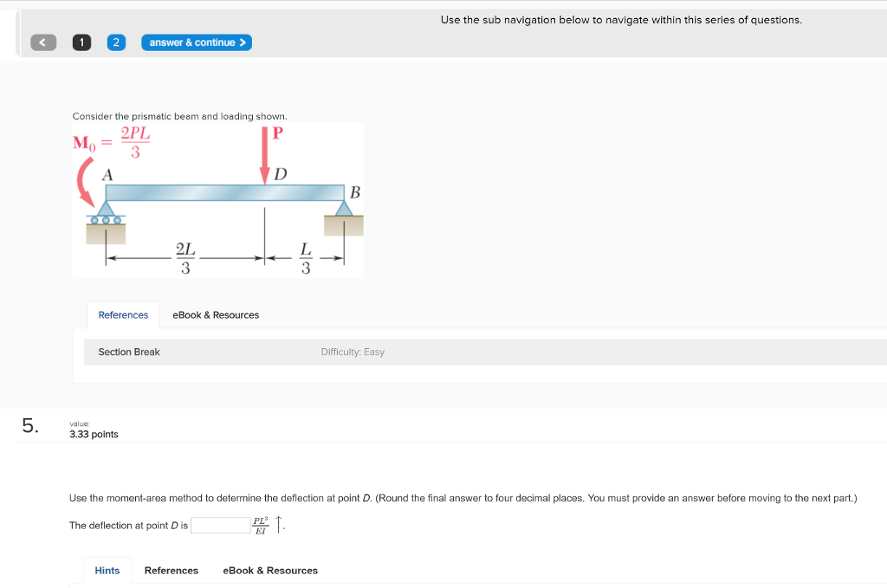Screen dimensions: 887x588
Task: Switch to the References tab above Section Break
Action: [x=123, y=315]
